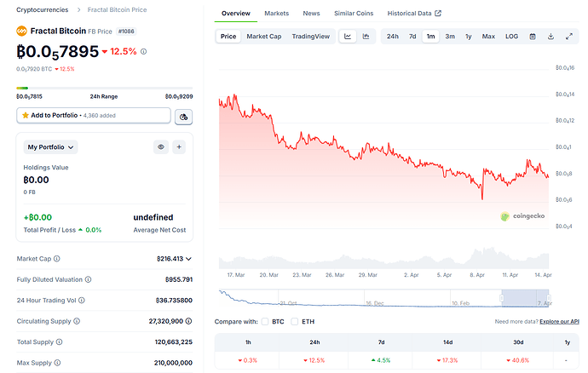Viewport: 588px width, 373px height.
Task: Open the calendar date range picker
Action: [x=533, y=37]
